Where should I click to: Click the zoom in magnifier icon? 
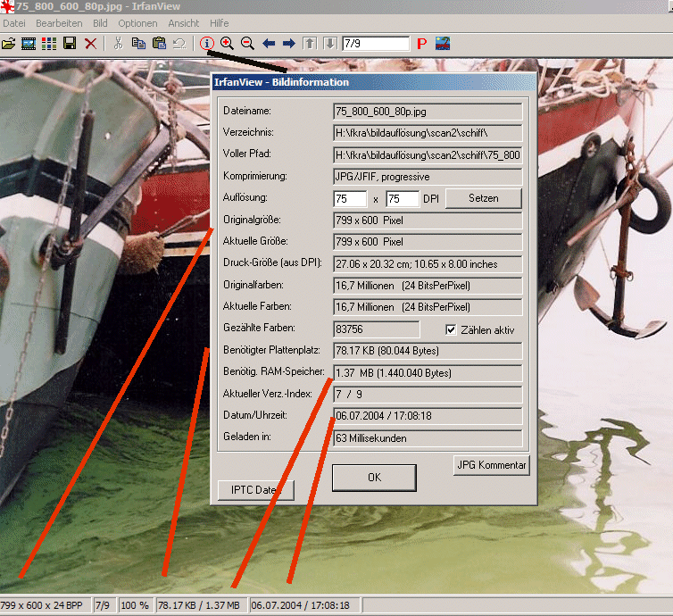(227, 43)
